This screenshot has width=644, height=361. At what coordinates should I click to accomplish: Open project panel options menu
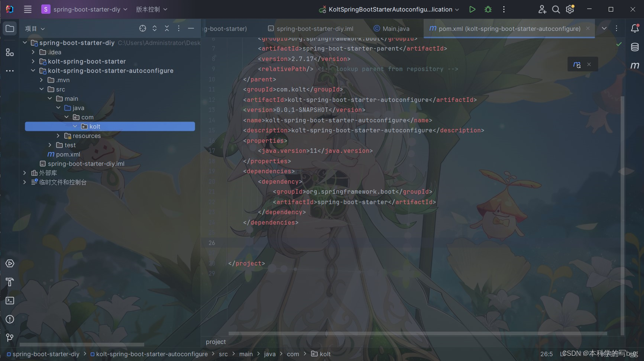179,28
